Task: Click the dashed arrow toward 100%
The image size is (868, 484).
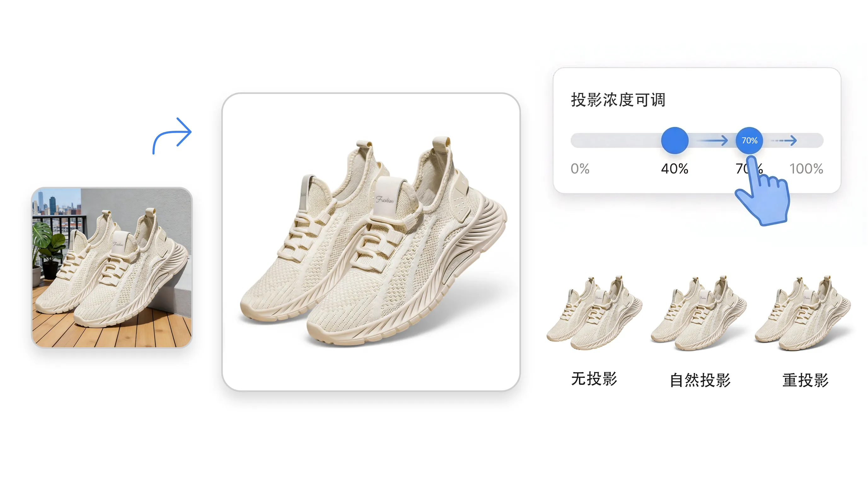Action: click(784, 141)
